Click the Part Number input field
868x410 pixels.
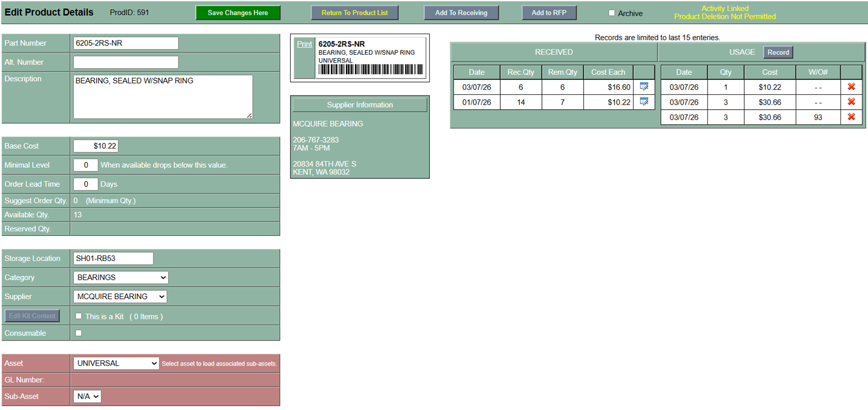(x=126, y=43)
